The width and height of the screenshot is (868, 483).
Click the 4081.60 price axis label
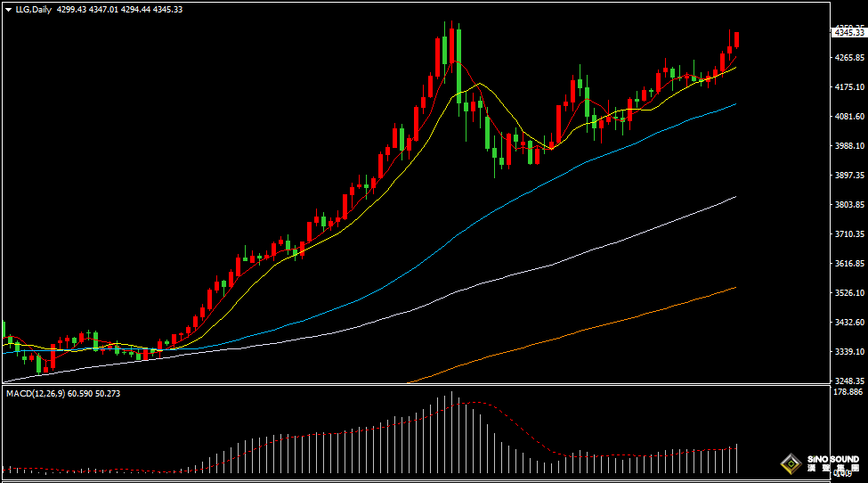(x=848, y=117)
